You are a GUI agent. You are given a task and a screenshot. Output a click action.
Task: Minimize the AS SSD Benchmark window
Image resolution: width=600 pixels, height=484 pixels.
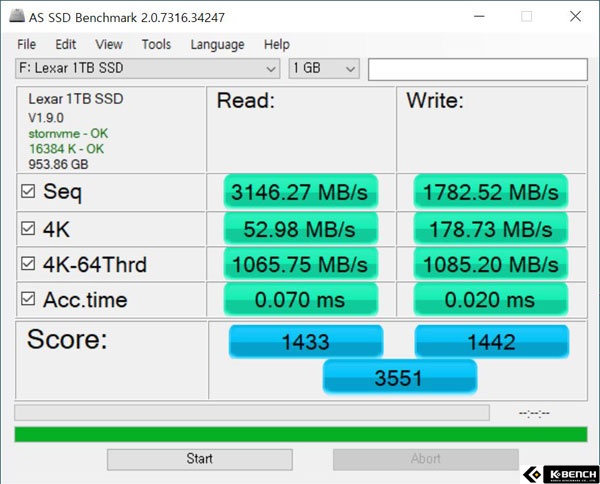coord(479,16)
